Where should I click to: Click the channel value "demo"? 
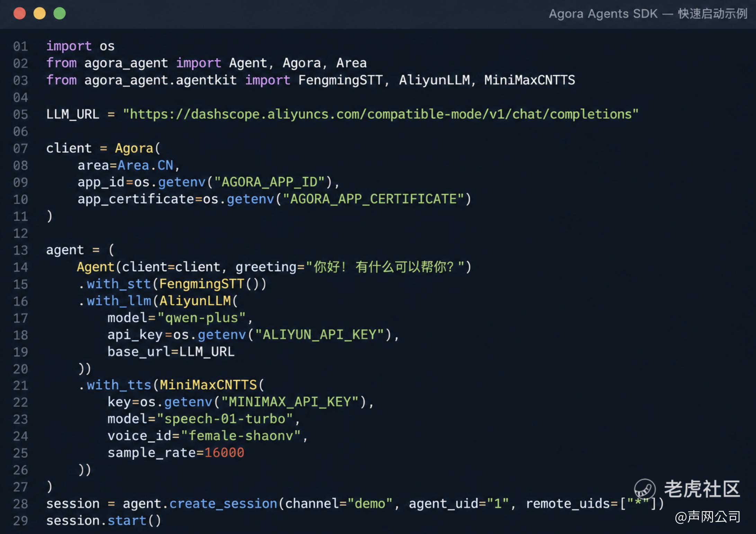(370, 504)
